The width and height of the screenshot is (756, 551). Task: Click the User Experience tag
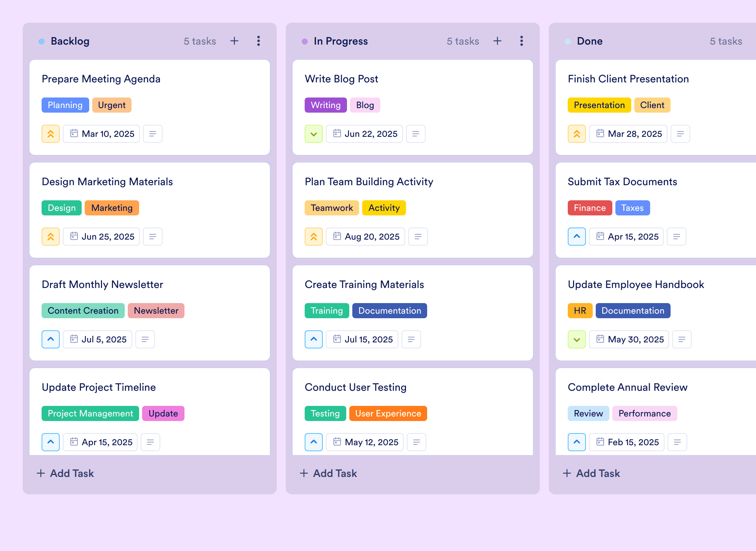(388, 413)
